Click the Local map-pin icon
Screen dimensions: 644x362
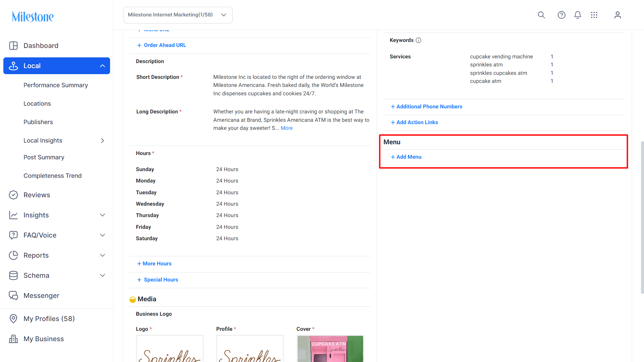click(13, 66)
